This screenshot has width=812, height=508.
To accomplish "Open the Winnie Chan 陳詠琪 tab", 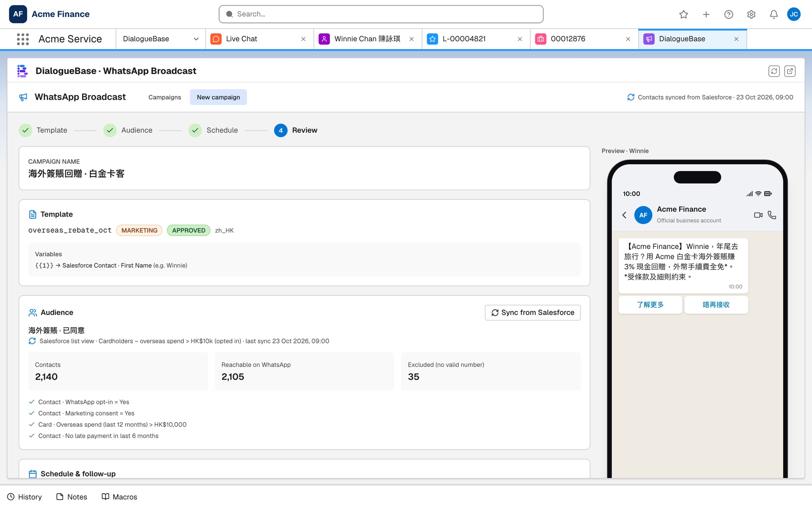I will coord(368,39).
